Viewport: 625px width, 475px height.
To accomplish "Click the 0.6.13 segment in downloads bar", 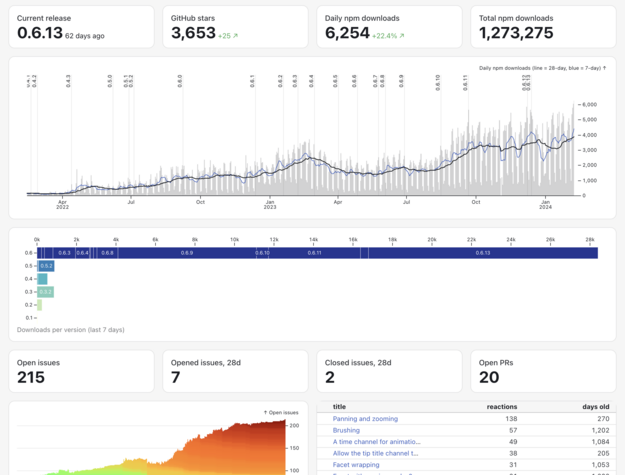I will click(483, 253).
